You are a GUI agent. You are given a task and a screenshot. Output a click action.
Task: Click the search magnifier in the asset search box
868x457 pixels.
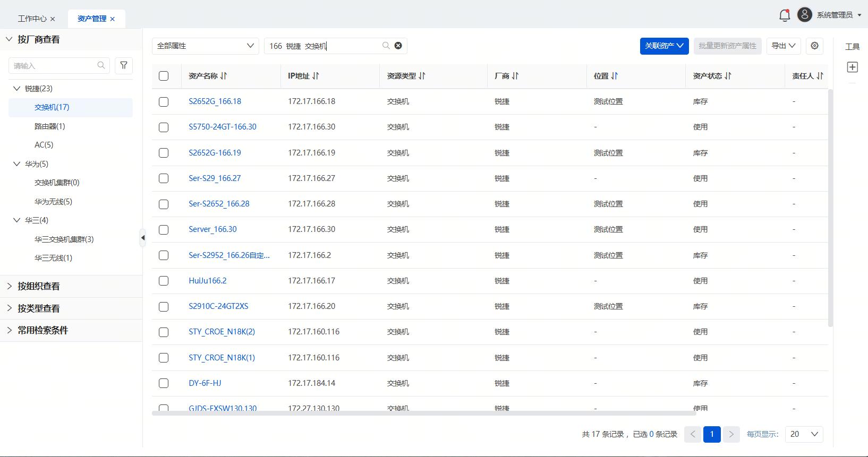pyautogui.click(x=386, y=46)
